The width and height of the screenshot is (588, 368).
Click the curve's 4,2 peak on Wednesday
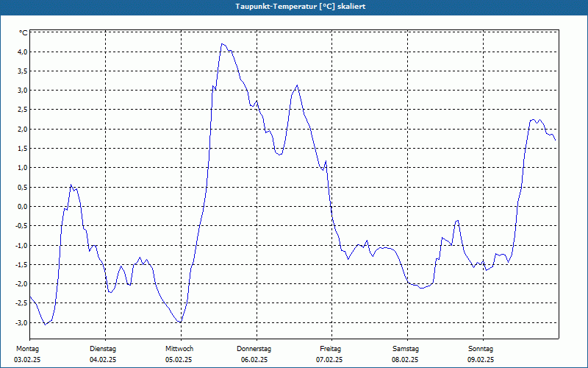pos(222,44)
